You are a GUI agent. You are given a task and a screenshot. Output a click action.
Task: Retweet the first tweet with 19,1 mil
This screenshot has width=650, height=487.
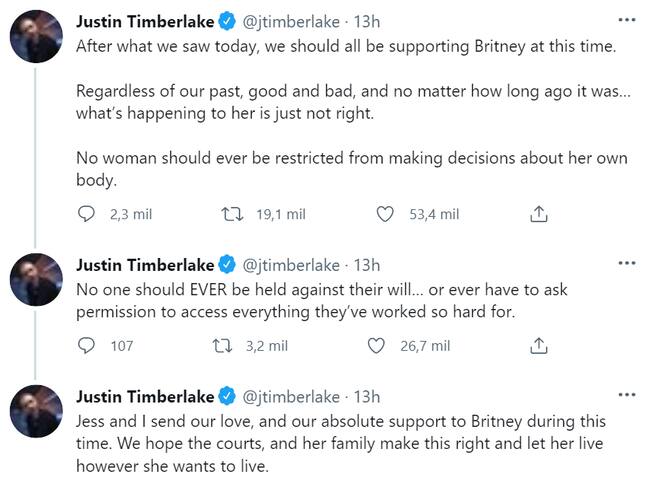(x=232, y=214)
